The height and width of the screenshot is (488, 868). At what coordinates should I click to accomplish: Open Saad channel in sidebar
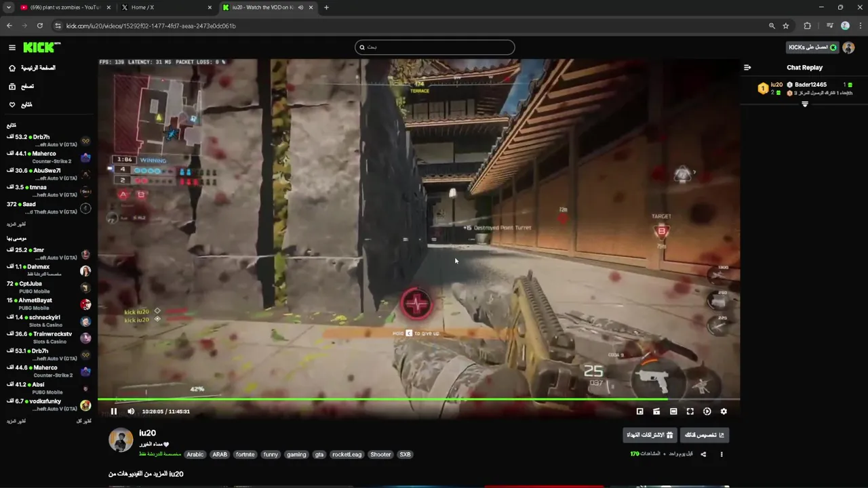click(49, 208)
